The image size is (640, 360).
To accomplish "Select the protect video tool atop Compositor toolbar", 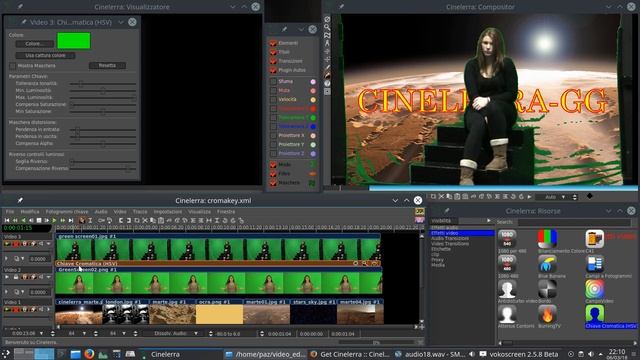I will (327, 19).
